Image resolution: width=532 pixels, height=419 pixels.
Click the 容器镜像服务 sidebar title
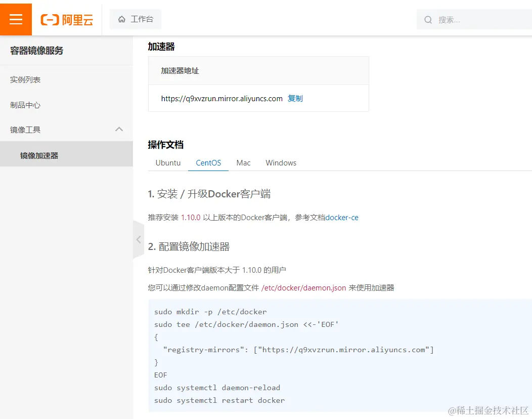tap(36, 51)
